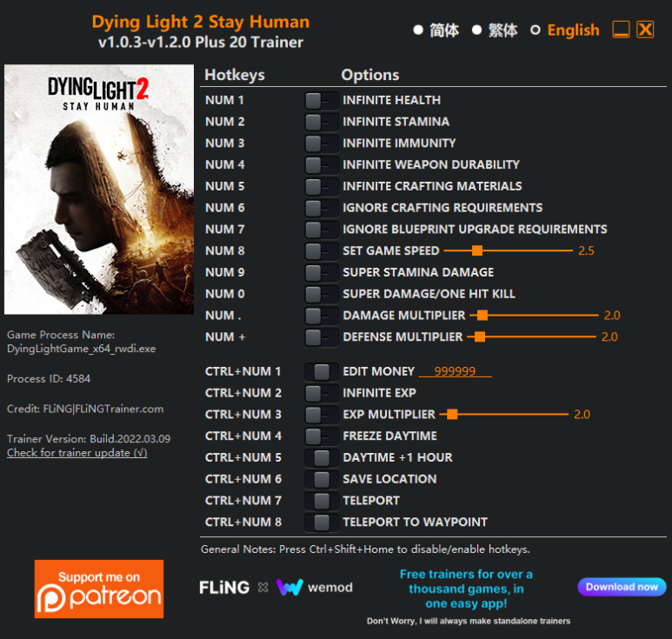
Task: Turn on Infinite Immunity switch
Action: pyautogui.click(x=322, y=143)
